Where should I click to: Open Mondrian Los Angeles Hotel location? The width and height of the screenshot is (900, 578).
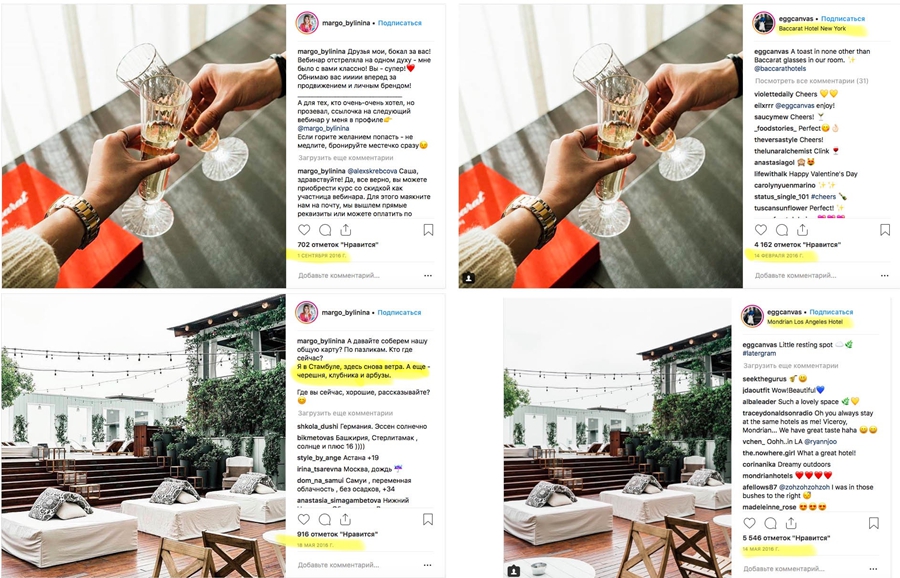805,322
